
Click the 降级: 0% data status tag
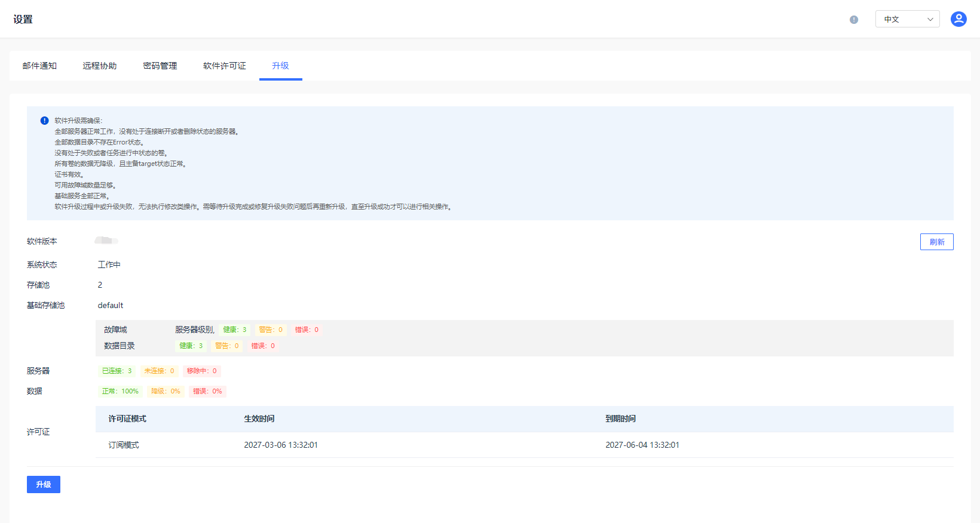(x=166, y=391)
